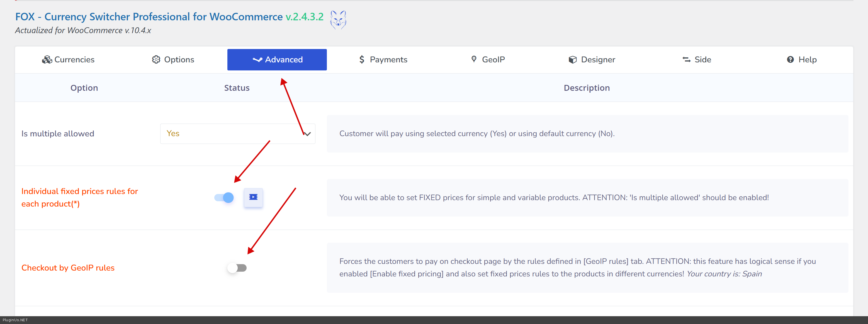Click the Description column header

(586, 88)
